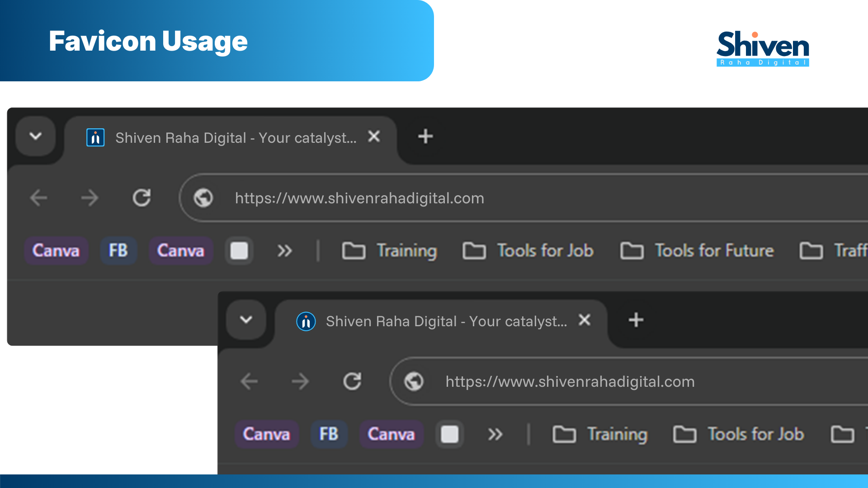Reload page in upper browser
Viewport: 868px width, 488px height.
click(142, 198)
